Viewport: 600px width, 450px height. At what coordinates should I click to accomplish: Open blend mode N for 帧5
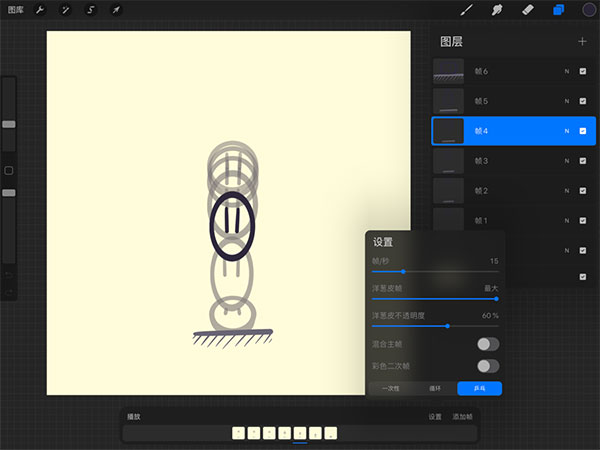coord(566,101)
